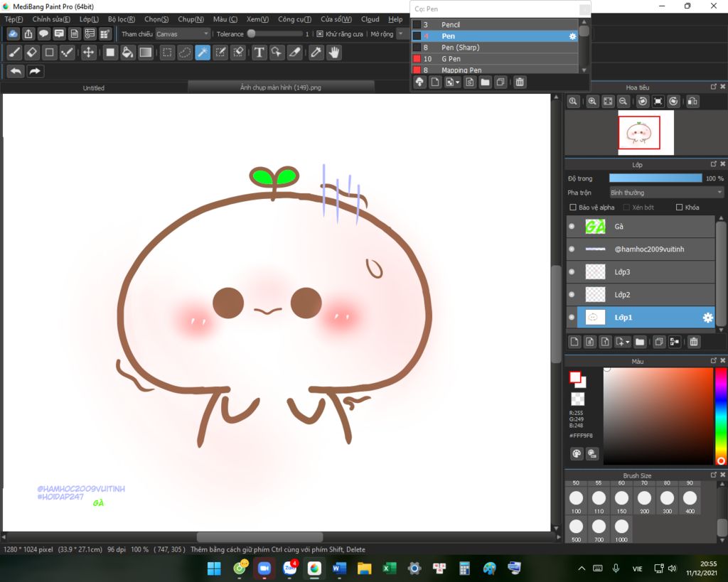
Task: Expand the Mở rộng dropdown arrow
Action: [401, 34]
